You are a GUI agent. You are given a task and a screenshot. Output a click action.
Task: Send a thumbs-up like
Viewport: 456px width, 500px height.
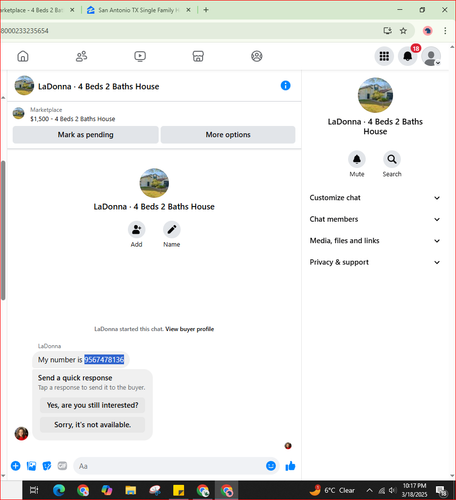290,466
